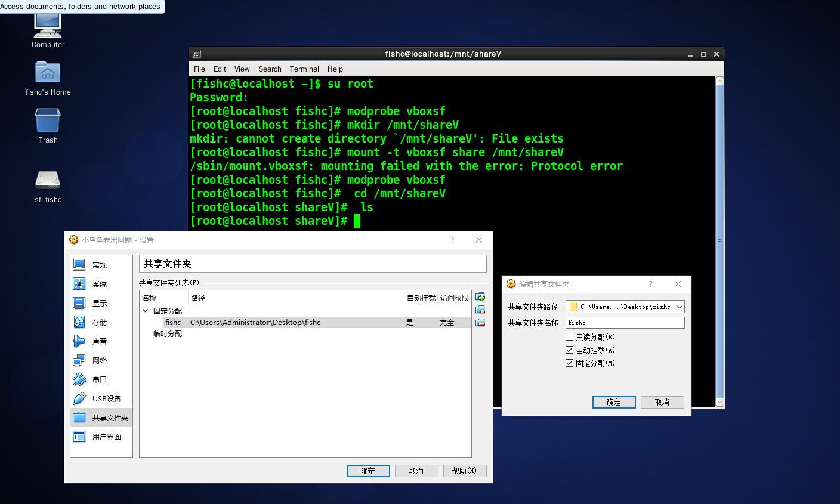Click 确定 in settings window
Image resolution: width=840 pixels, height=504 pixels.
pyautogui.click(x=368, y=471)
